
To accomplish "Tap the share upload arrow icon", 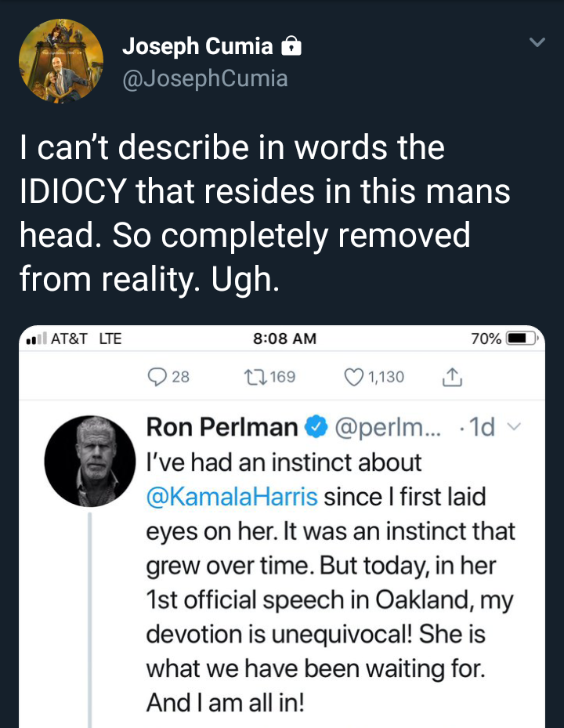I will 452,378.
